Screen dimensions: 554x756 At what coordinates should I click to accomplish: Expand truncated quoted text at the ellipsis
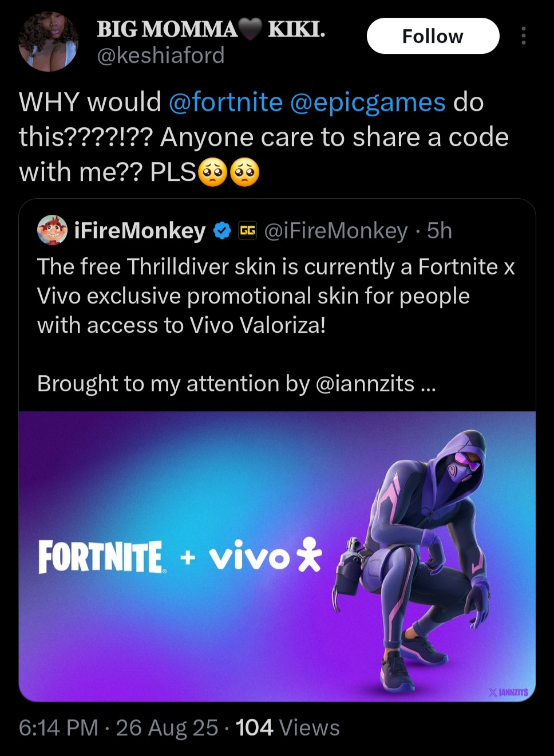428,384
